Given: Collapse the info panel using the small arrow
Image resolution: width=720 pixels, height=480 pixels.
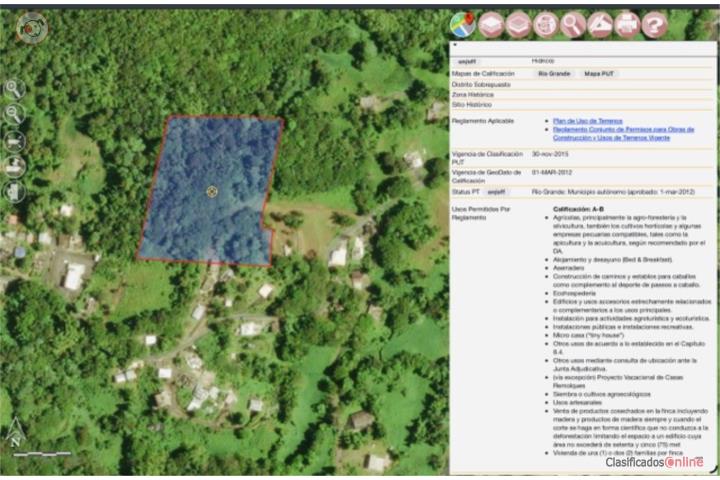Looking at the screenshot, I should tap(455, 45).
